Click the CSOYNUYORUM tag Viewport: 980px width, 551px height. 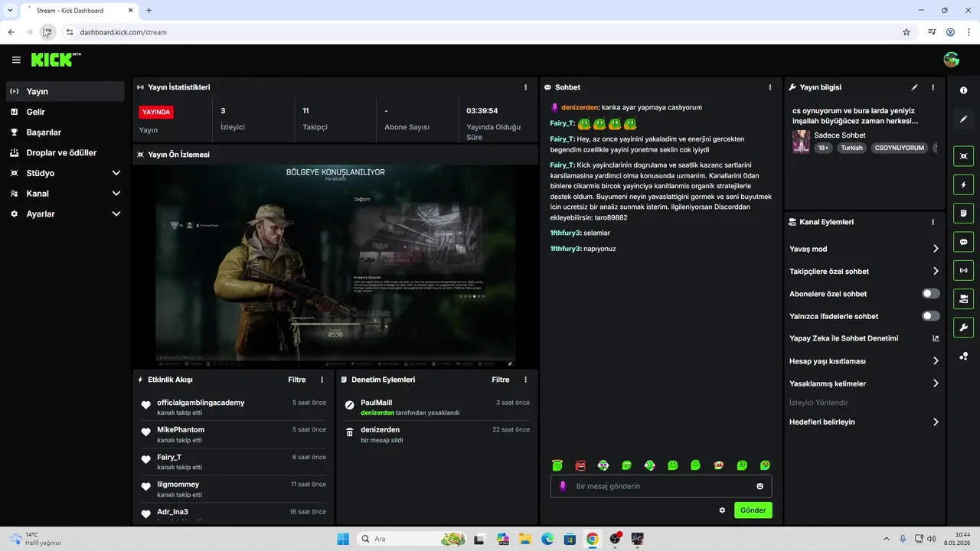coord(900,148)
